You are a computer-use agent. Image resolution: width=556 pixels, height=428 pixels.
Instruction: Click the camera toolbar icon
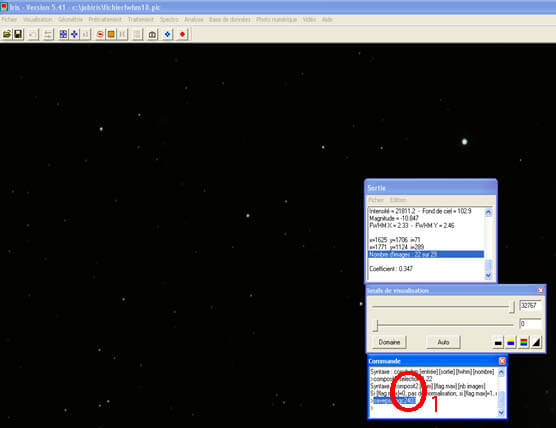pos(152,34)
